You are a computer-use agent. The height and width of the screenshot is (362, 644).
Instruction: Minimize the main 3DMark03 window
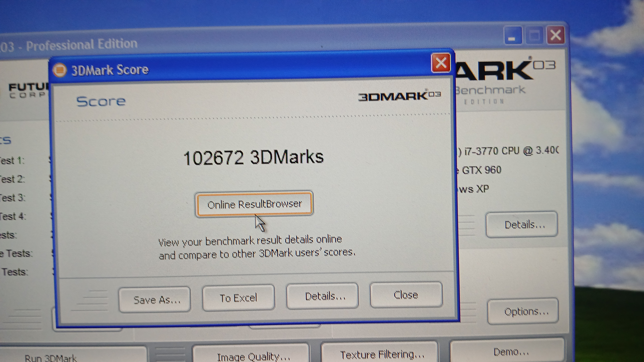[x=513, y=36]
